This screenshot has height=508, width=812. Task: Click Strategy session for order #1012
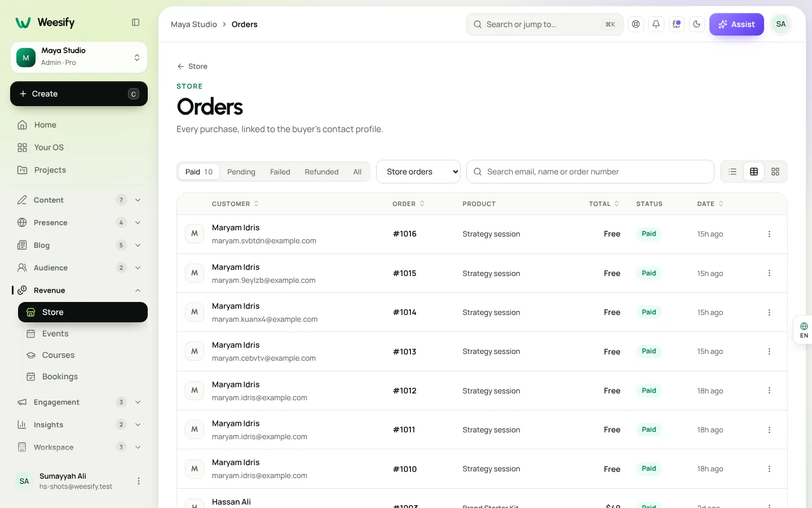coord(491,391)
